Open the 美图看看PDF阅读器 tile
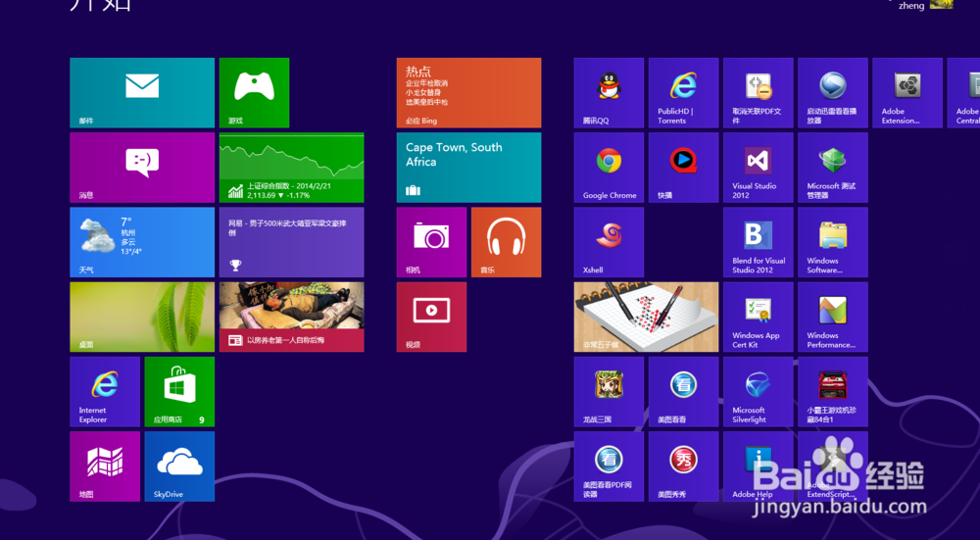This screenshot has width=980, height=540. [609, 466]
